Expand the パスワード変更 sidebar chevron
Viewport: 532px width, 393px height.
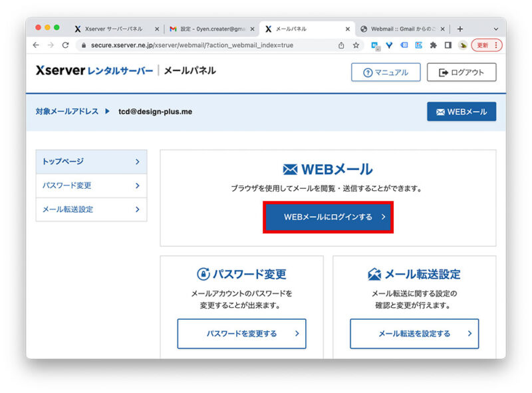[138, 187]
